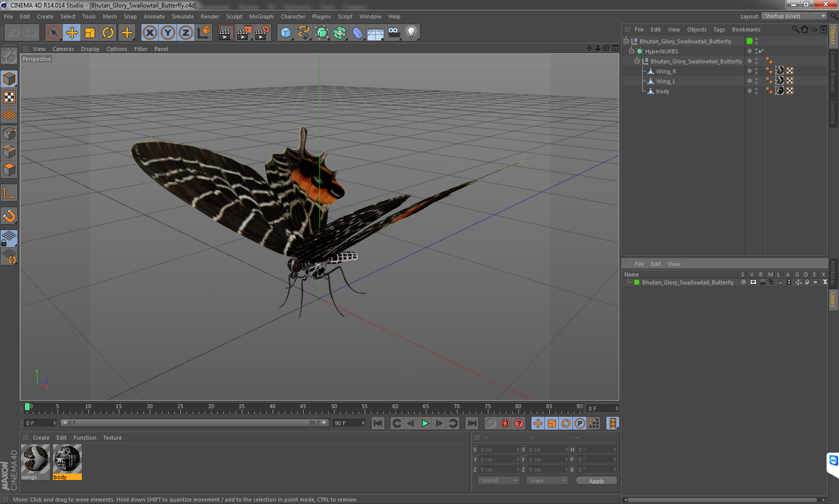
Task: Toggle Y axis lock
Action: click(x=168, y=33)
